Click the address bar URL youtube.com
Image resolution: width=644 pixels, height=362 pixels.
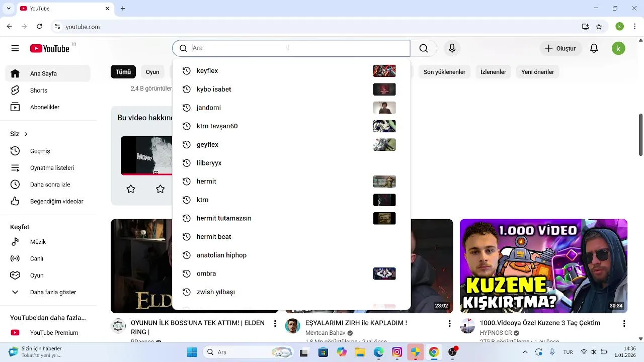tap(83, 27)
